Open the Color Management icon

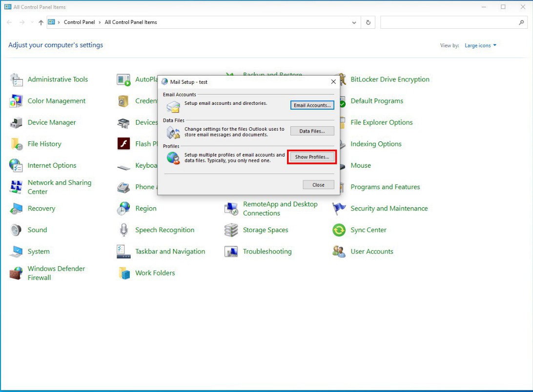[16, 101]
